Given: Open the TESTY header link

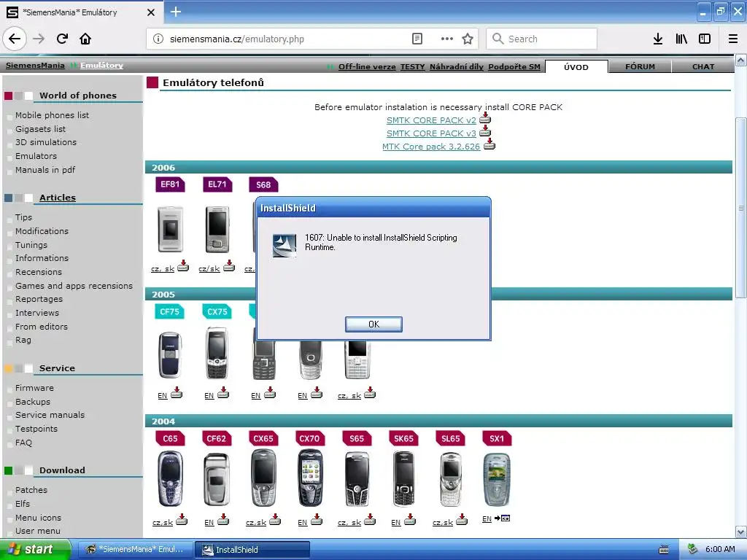Looking at the screenshot, I should click(413, 66).
